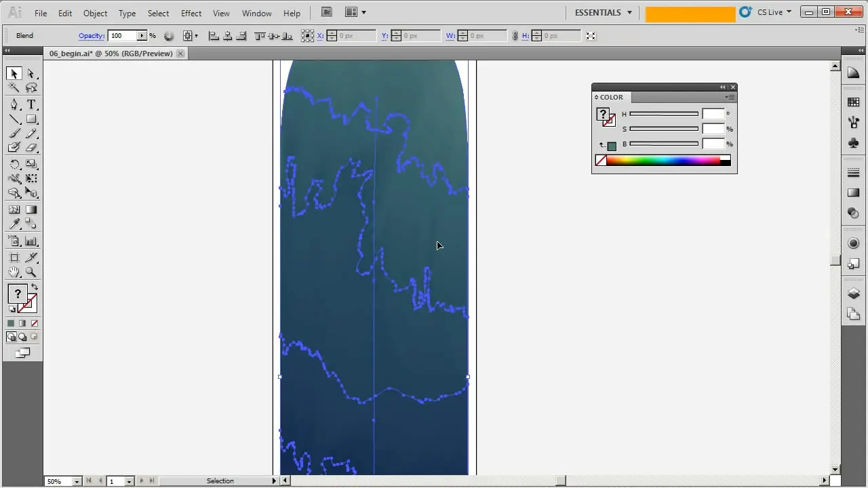Image resolution: width=868 pixels, height=488 pixels.
Task: Open the Layers panel icon
Action: pos(854,293)
